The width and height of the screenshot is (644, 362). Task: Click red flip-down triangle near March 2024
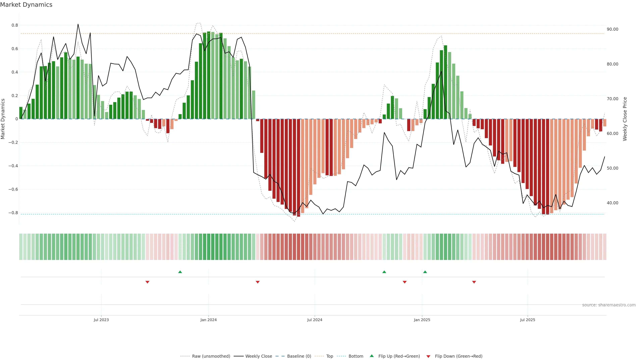click(258, 282)
